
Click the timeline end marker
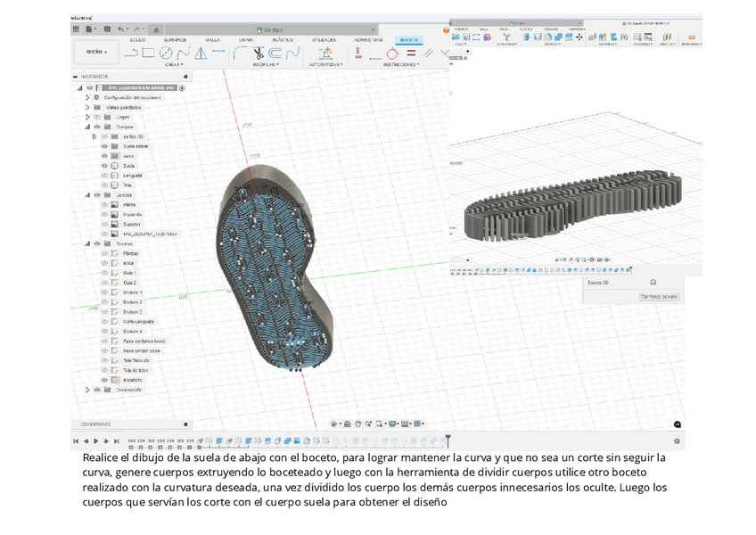[x=448, y=440]
